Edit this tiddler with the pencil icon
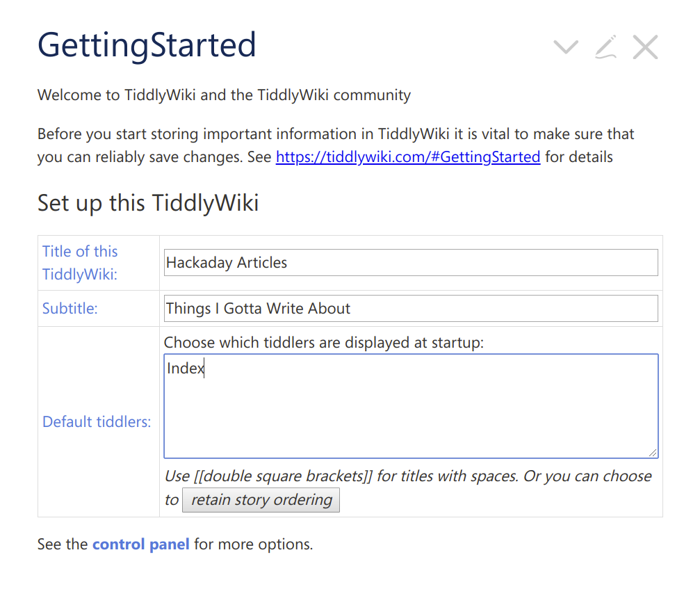Viewport: 700px width, 605px height. 605,47
